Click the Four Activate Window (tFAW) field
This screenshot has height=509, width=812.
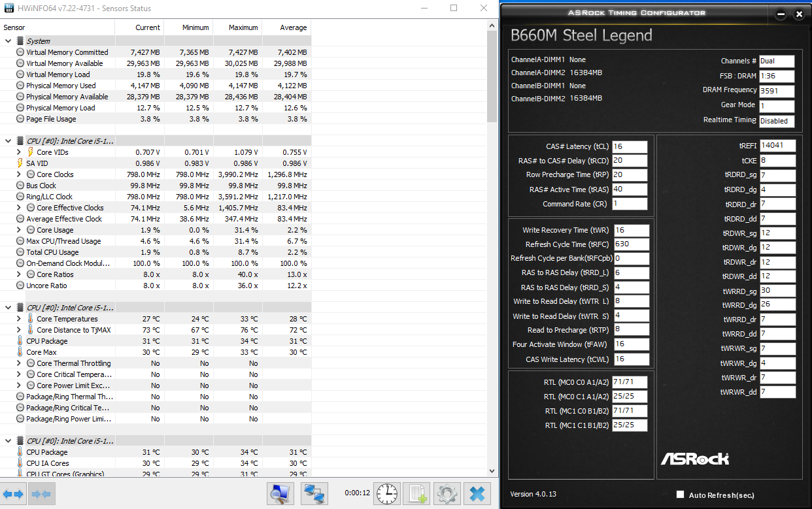coord(632,344)
